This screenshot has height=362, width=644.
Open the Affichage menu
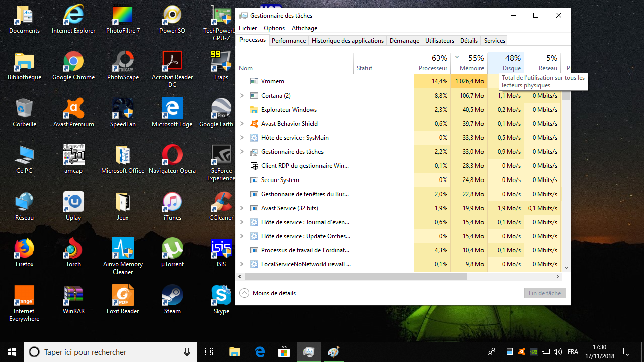(304, 28)
